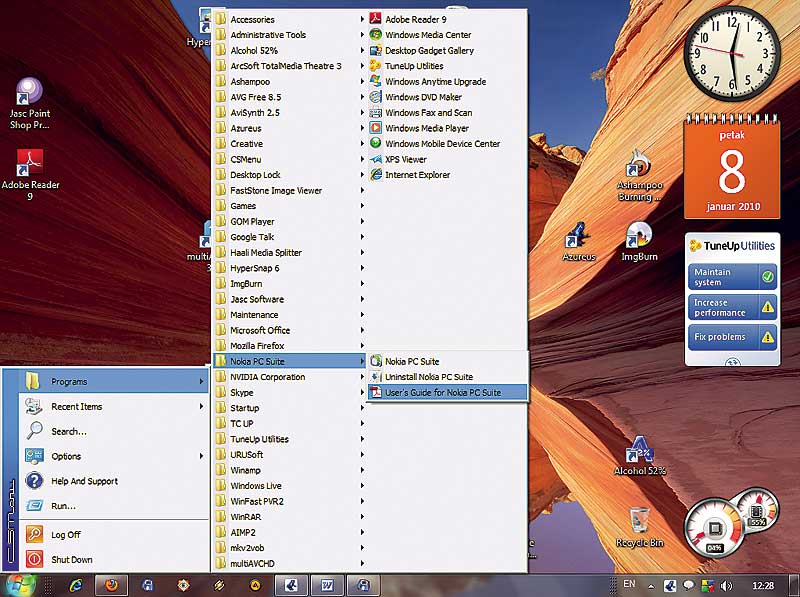Click Maintain system in TuneUp gadget
This screenshot has width=800, height=597.
(732, 277)
